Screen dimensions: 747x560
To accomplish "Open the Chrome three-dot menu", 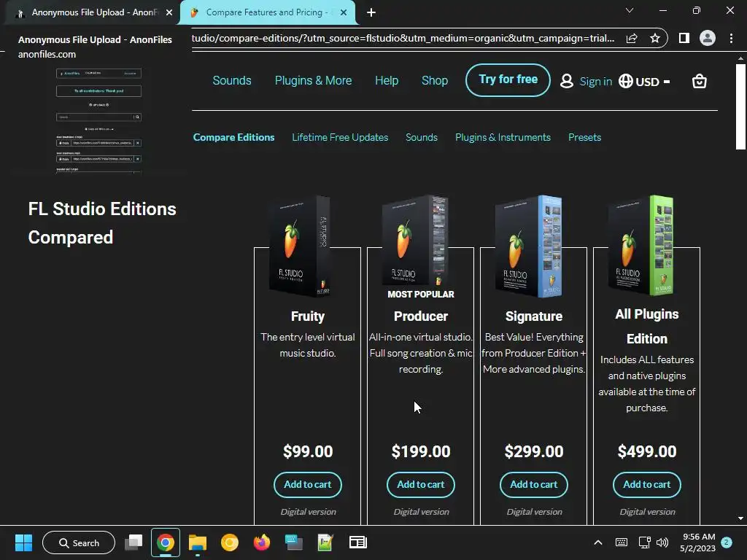I will coord(731,38).
